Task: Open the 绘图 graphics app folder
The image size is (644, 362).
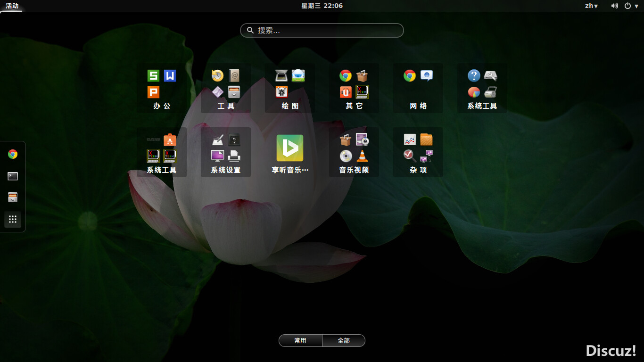Action: click(x=290, y=88)
